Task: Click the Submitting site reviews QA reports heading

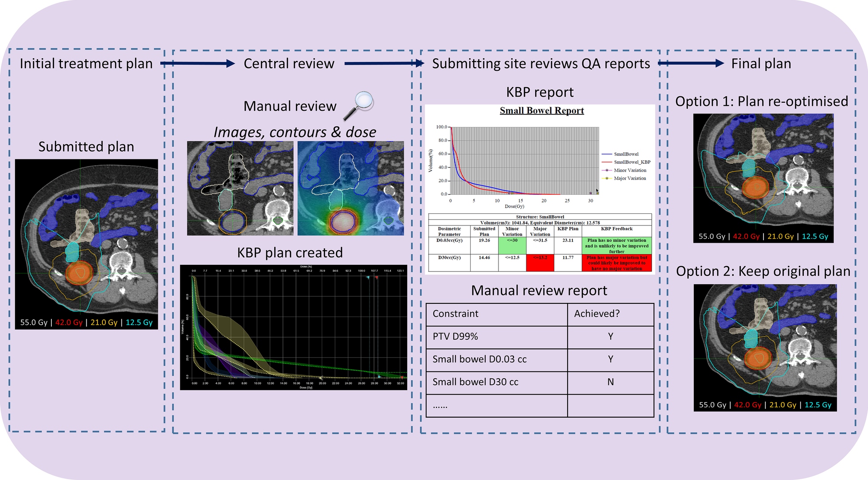Action: point(541,64)
